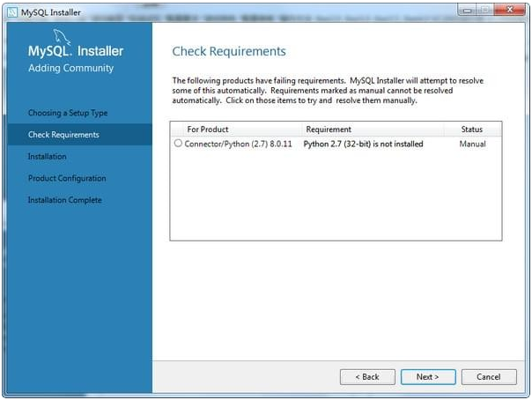Cancel the installation
The width and height of the screenshot is (532, 400).
489,376
